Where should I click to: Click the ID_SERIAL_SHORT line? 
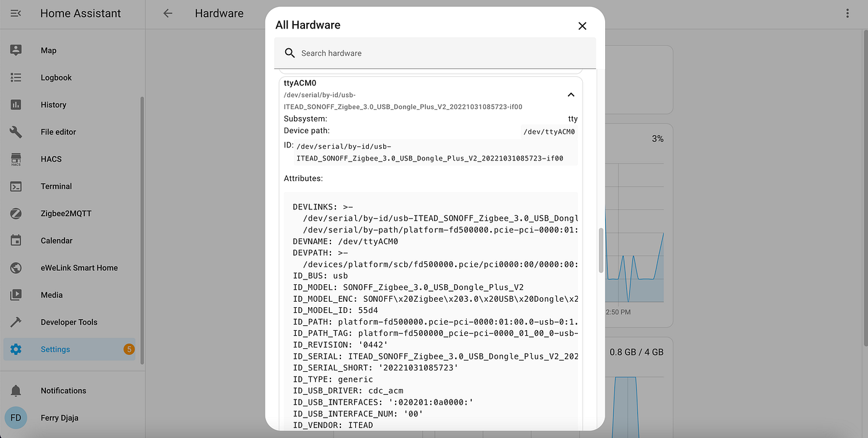[x=375, y=368]
